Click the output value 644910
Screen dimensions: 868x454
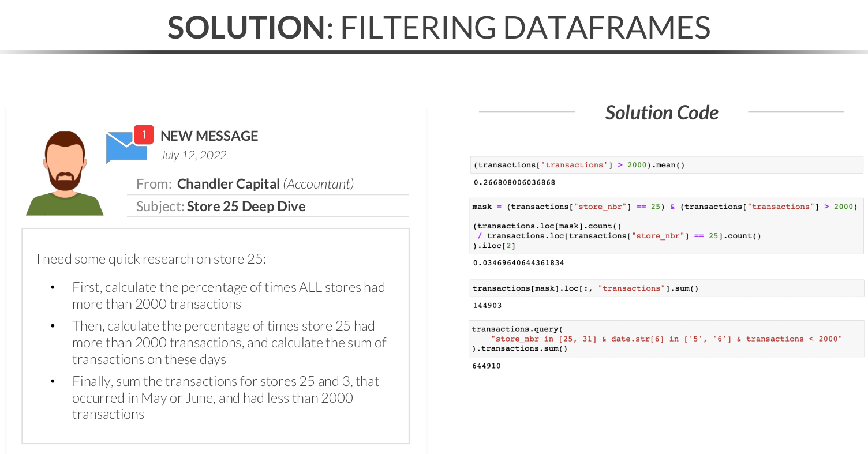coord(487,366)
